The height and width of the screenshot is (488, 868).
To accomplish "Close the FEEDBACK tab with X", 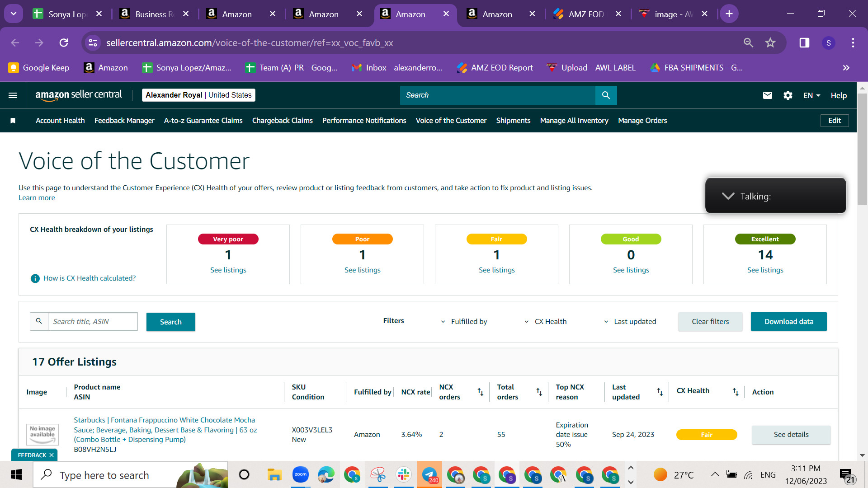I will 52,455.
